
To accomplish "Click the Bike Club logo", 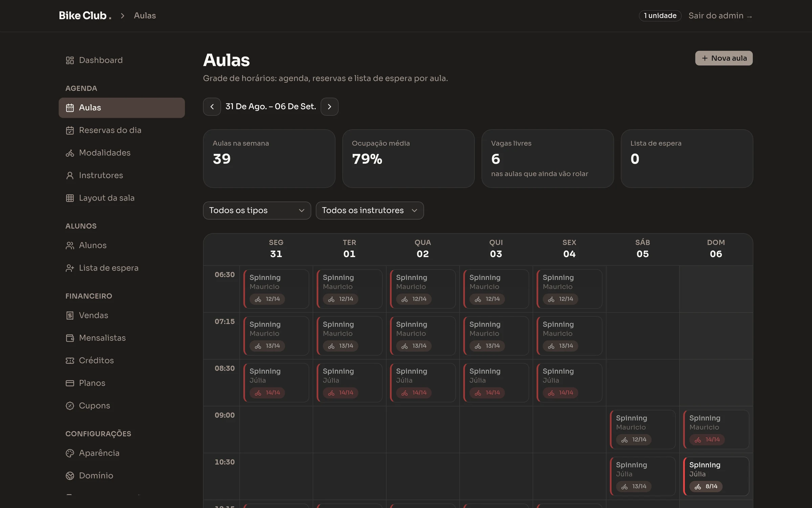I will [85, 16].
